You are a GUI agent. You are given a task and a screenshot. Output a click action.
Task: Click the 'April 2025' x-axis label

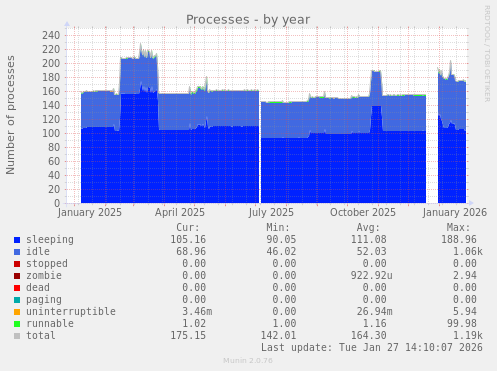click(180, 213)
